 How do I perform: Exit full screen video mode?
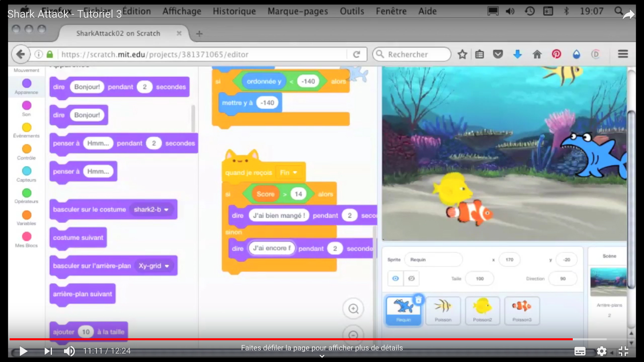tap(623, 351)
